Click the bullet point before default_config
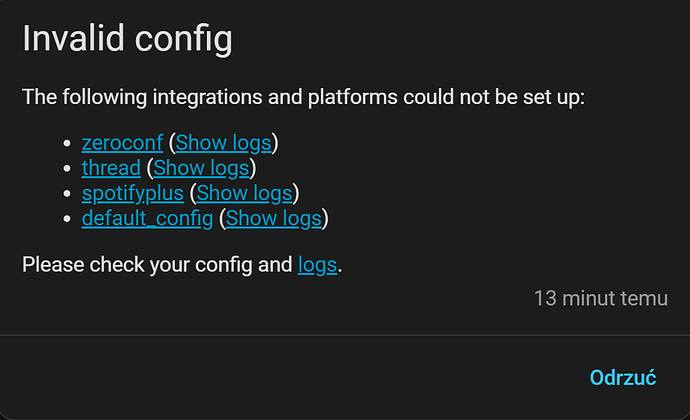The width and height of the screenshot is (690, 420). pos(67,219)
